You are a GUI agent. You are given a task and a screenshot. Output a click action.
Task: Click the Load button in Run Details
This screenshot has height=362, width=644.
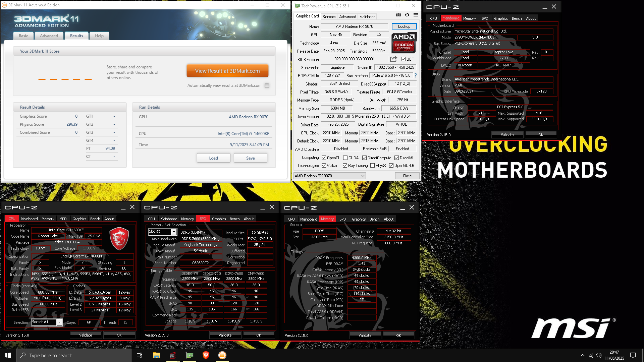(214, 158)
